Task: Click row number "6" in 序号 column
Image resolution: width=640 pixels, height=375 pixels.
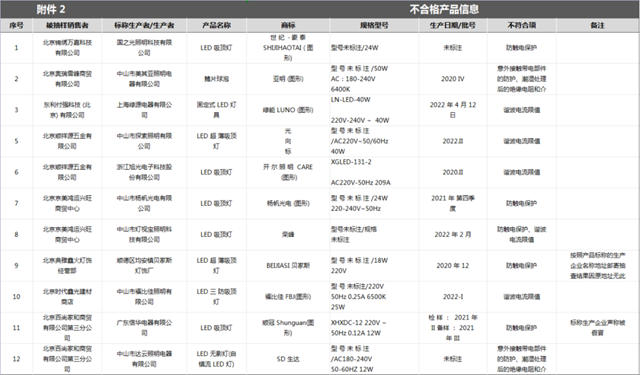Action: 16,172
